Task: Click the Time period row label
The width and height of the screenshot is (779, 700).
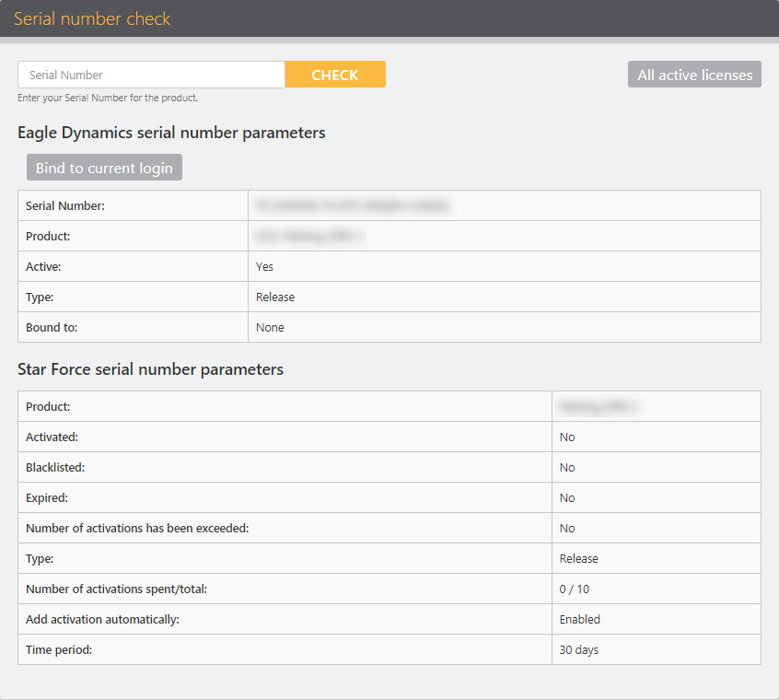Action: pos(59,650)
